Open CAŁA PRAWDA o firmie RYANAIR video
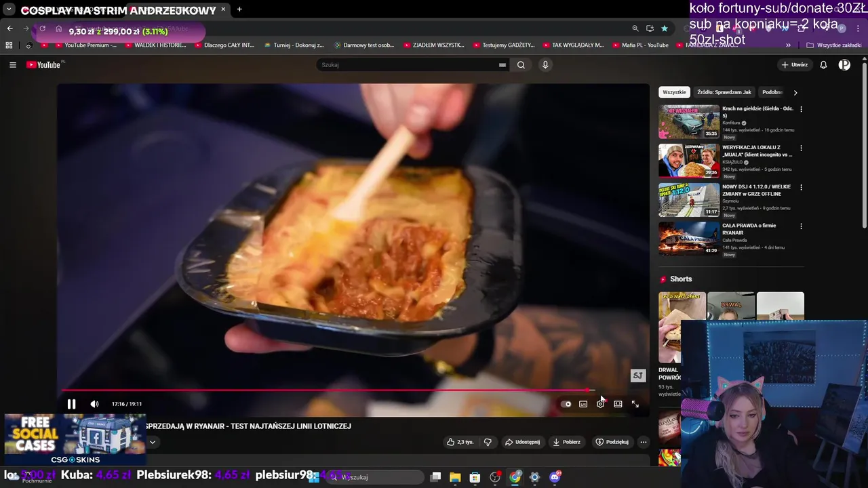Image resolution: width=868 pixels, height=488 pixels. (x=689, y=239)
